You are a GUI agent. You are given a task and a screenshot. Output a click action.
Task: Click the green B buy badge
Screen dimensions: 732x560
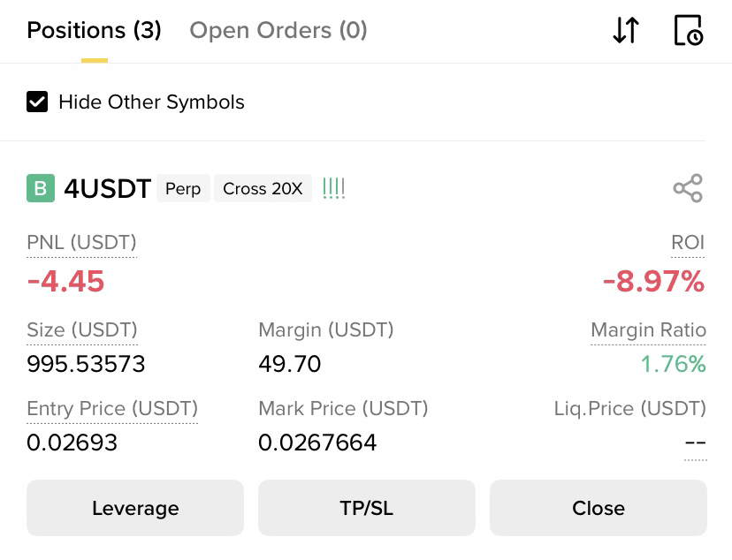tap(41, 188)
